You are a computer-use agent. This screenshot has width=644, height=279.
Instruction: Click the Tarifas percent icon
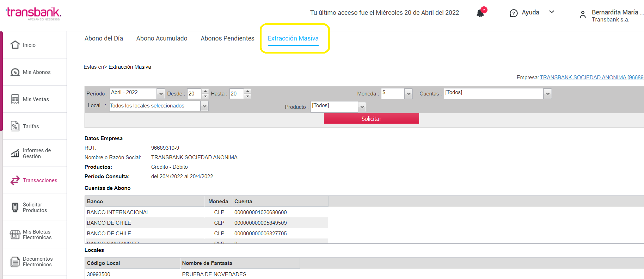(15, 126)
